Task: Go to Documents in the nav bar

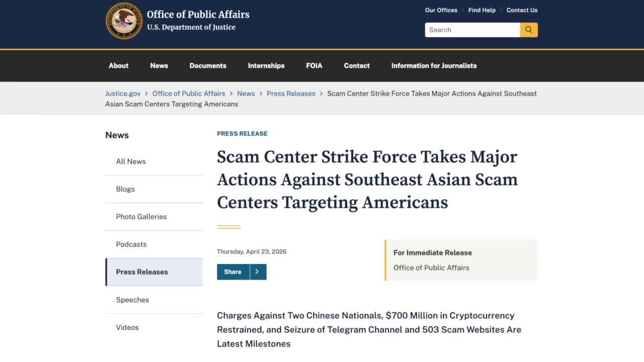Action: click(x=208, y=65)
